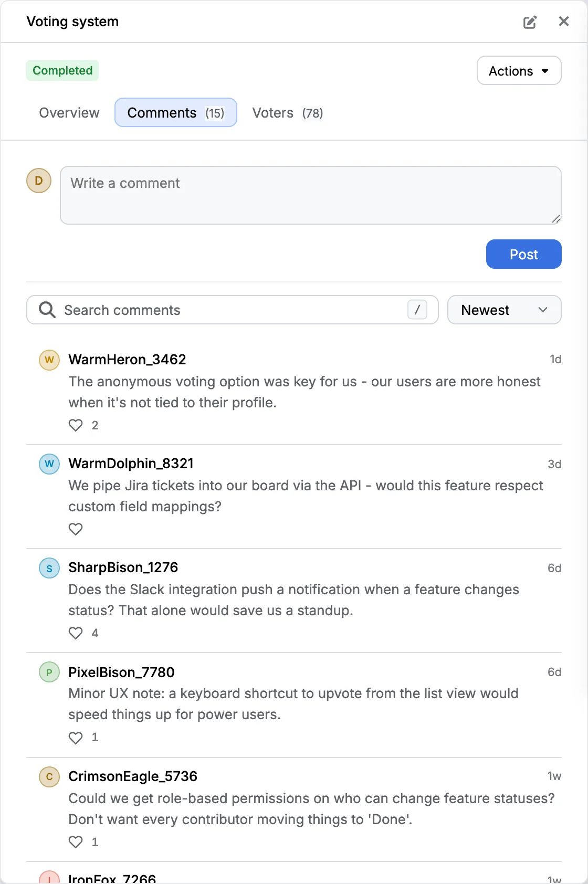This screenshot has width=588, height=884.
Task: Open CrimsonEagle_5736's username link
Action: point(133,776)
